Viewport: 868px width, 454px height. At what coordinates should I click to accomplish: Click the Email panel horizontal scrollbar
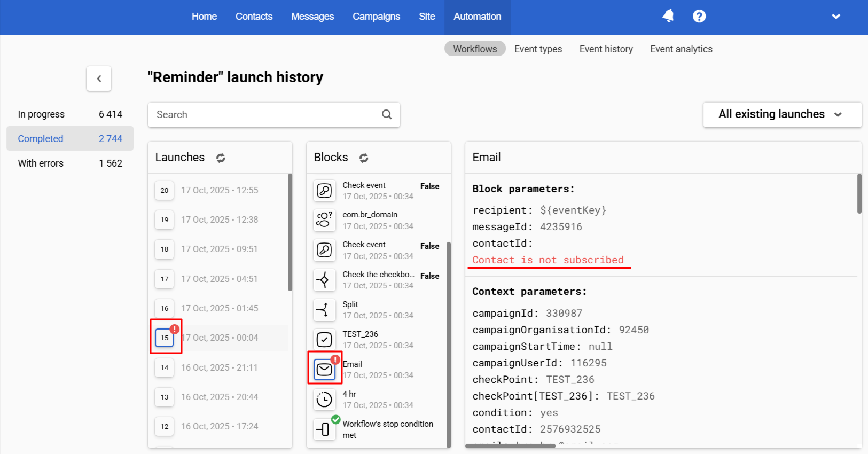(x=510, y=445)
